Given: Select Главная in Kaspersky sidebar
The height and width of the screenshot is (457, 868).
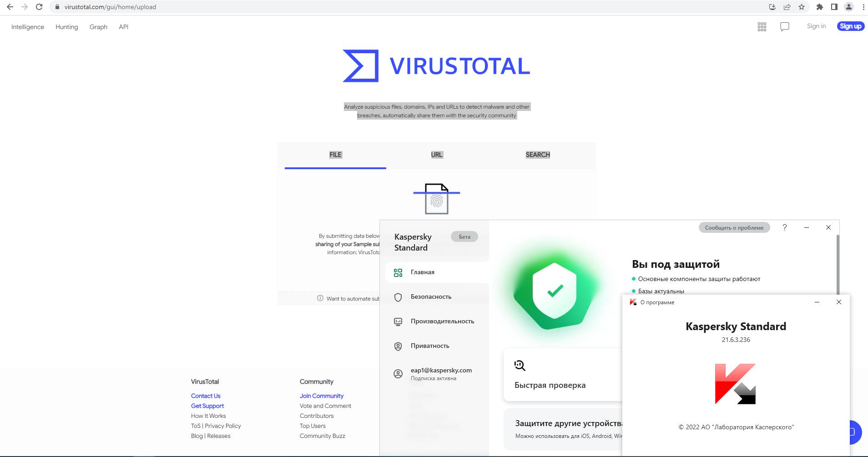Looking at the screenshot, I should point(437,272).
